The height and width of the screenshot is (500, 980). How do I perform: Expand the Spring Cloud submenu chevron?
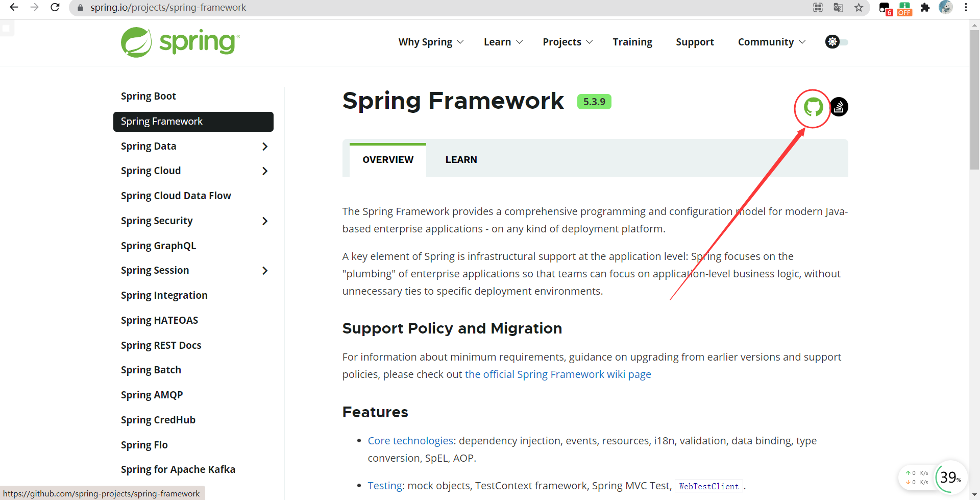[x=264, y=171]
